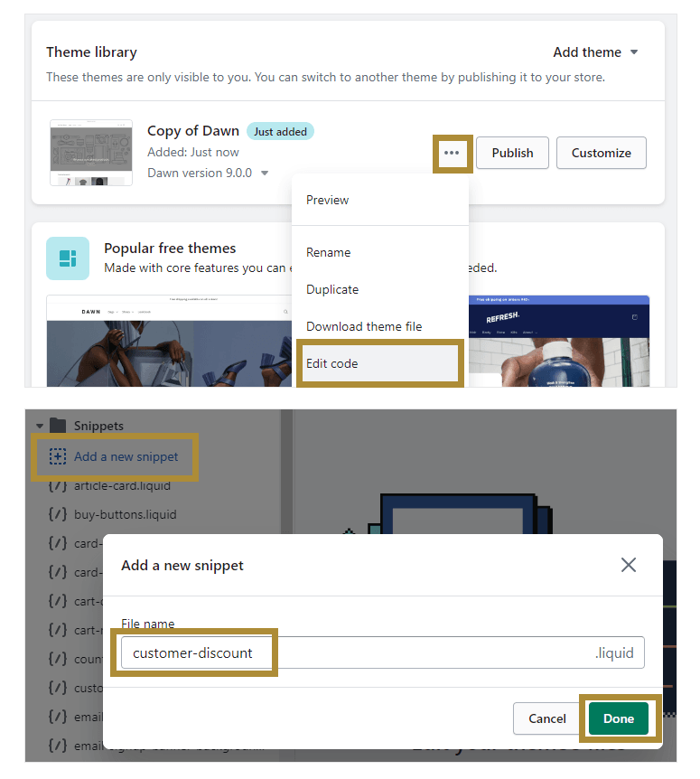Collapse the Snippets folder tree arrow
The height and width of the screenshot is (779, 700).
point(40,426)
